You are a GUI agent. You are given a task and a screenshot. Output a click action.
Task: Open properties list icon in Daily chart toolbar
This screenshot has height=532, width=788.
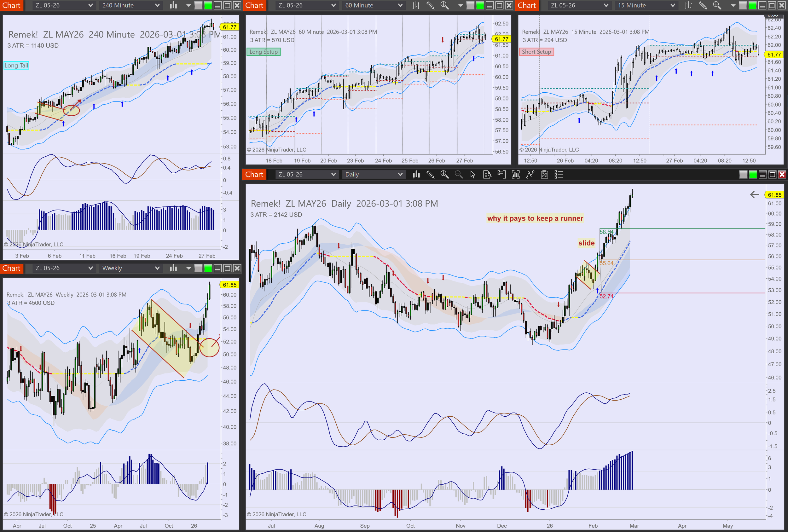click(x=559, y=175)
